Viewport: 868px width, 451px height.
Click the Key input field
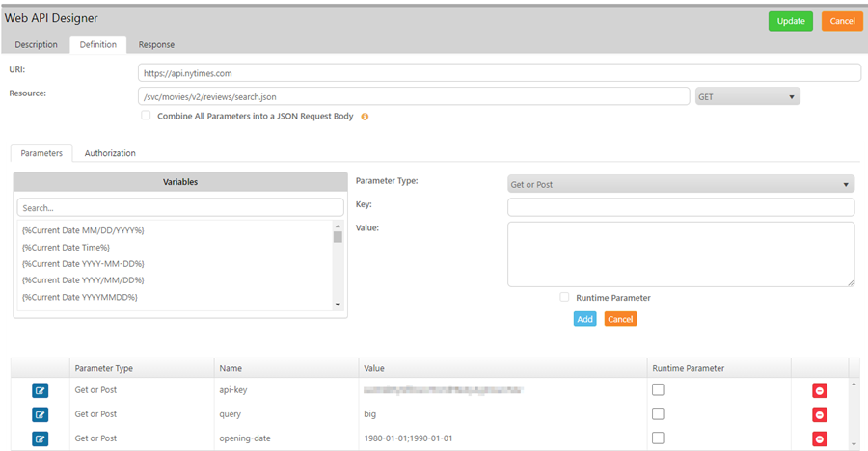(680, 207)
